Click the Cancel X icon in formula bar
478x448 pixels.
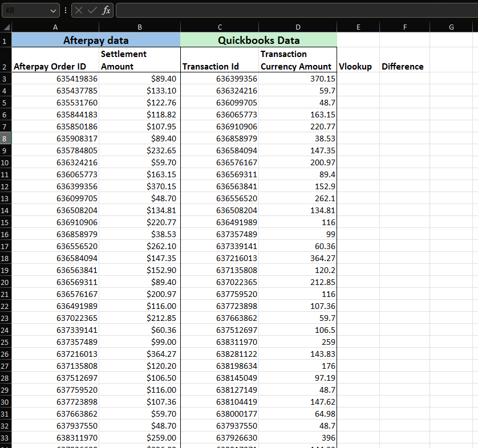pyautogui.click(x=79, y=10)
